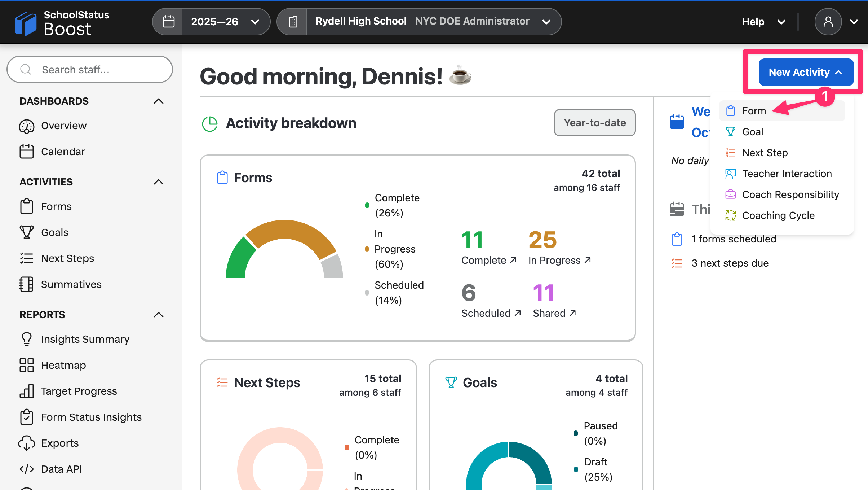Click the Data API code brackets icon
Image resolution: width=868 pixels, height=490 pixels.
(x=27, y=469)
